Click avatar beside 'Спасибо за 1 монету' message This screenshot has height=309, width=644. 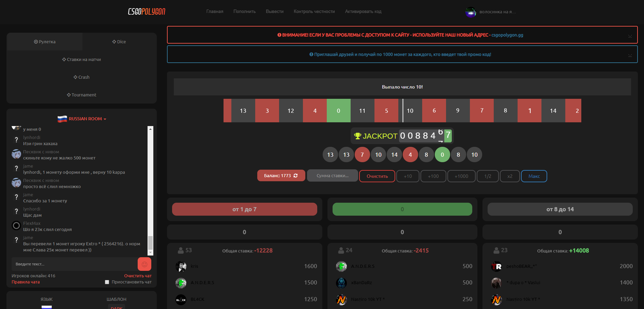(x=16, y=197)
